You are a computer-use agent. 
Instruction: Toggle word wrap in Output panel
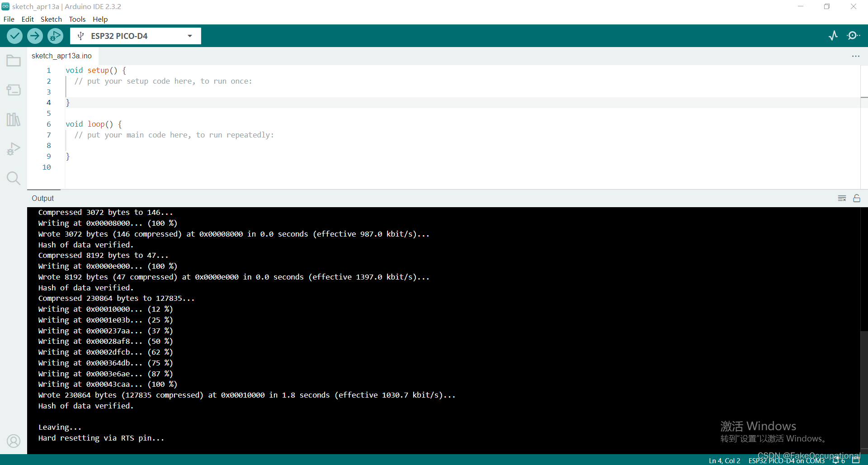[x=842, y=199]
